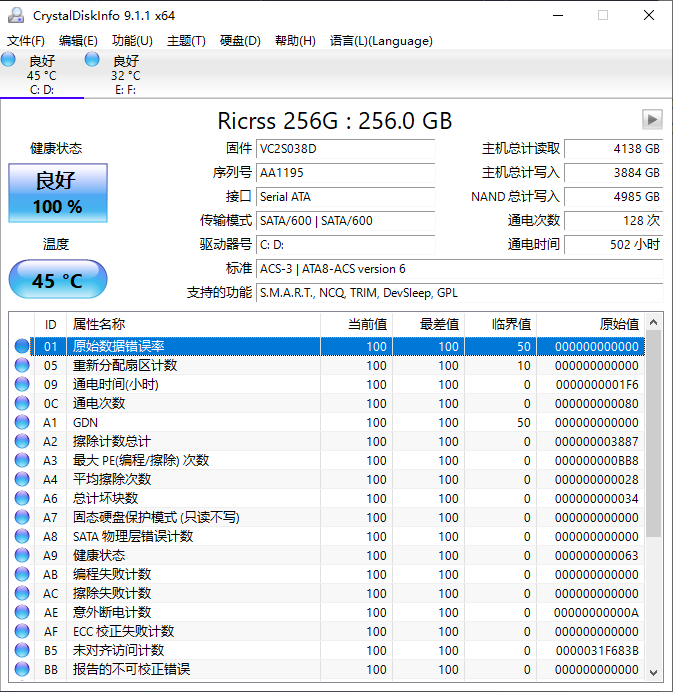Click the scrollbar down arrow in attribute list

[654, 672]
